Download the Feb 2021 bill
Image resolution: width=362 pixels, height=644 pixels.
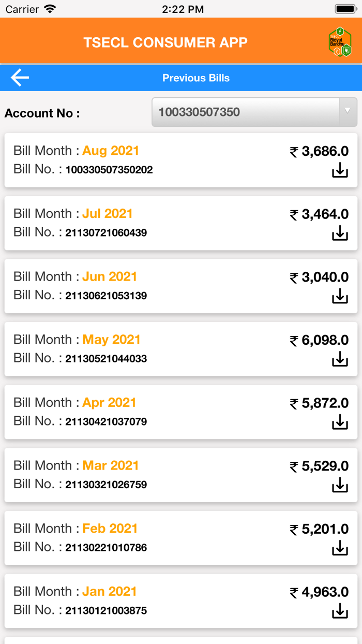point(340,548)
